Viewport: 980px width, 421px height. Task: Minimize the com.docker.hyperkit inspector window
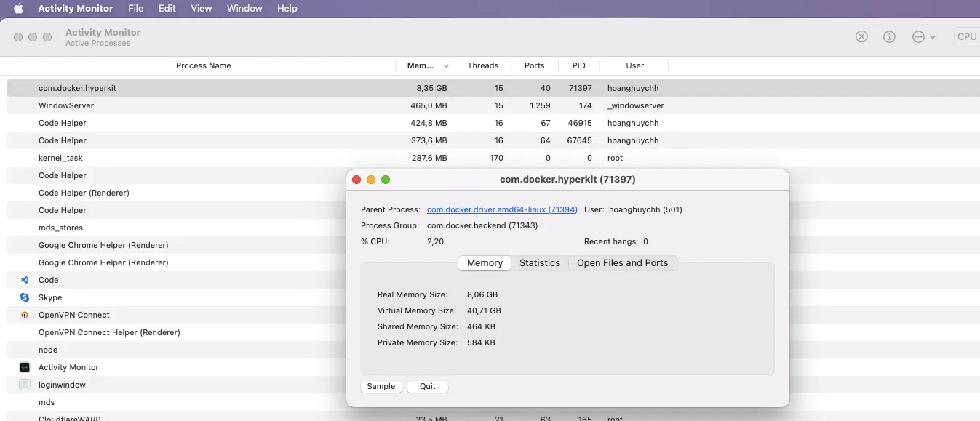pos(371,180)
